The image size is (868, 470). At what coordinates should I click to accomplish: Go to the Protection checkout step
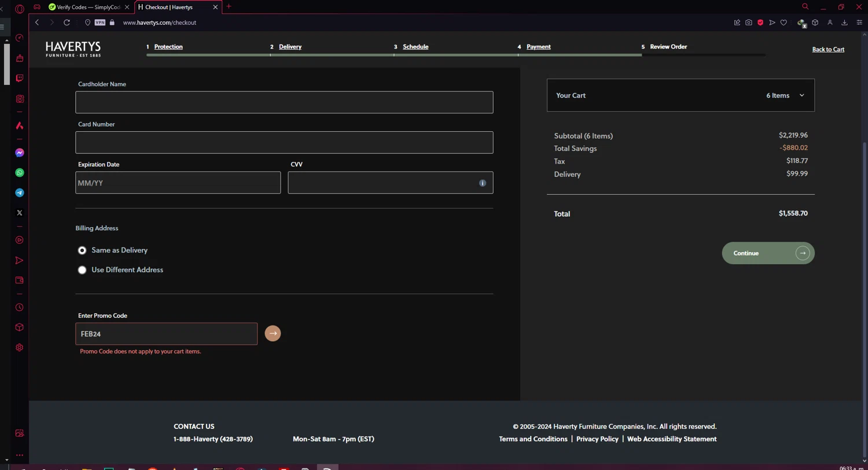pyautogui.click(x=168, y=47)
